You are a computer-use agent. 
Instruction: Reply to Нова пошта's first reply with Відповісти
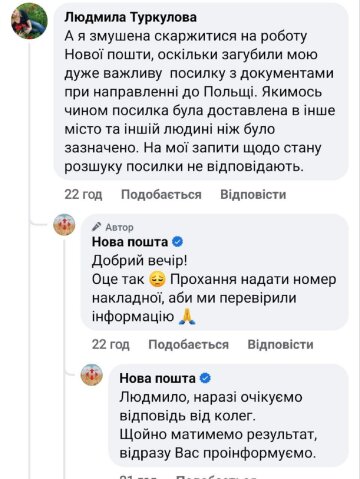(x=280, y=344)
